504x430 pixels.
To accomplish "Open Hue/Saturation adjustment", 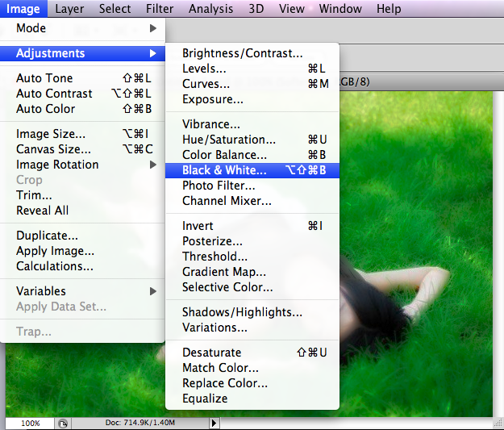I will point(252,140).
